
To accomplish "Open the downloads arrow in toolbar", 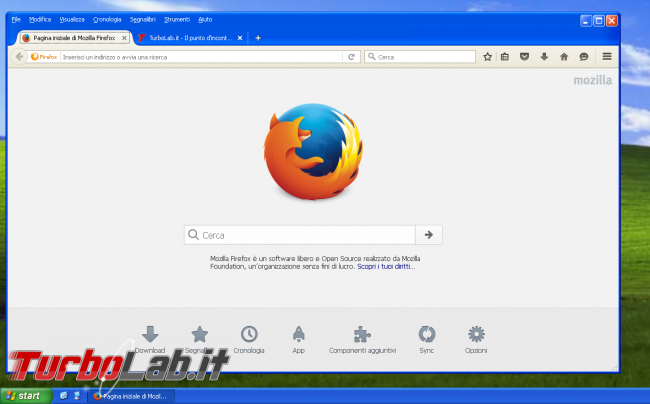I will 544,57.
